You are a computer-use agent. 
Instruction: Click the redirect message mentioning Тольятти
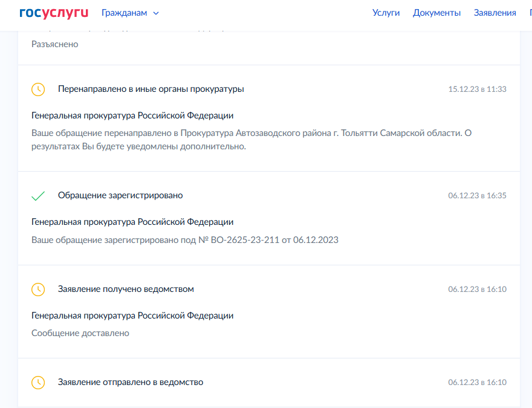click(x=251, y=140)
